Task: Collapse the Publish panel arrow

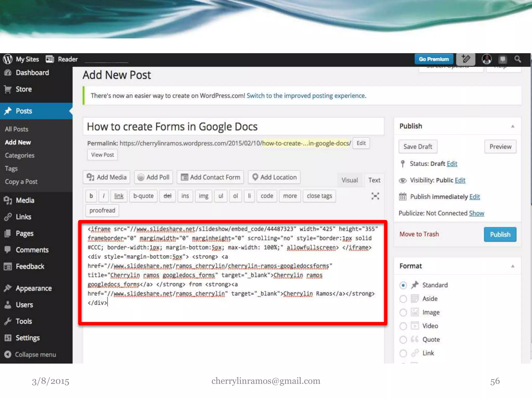Action: pyautogui.click(x=513, y=126)
